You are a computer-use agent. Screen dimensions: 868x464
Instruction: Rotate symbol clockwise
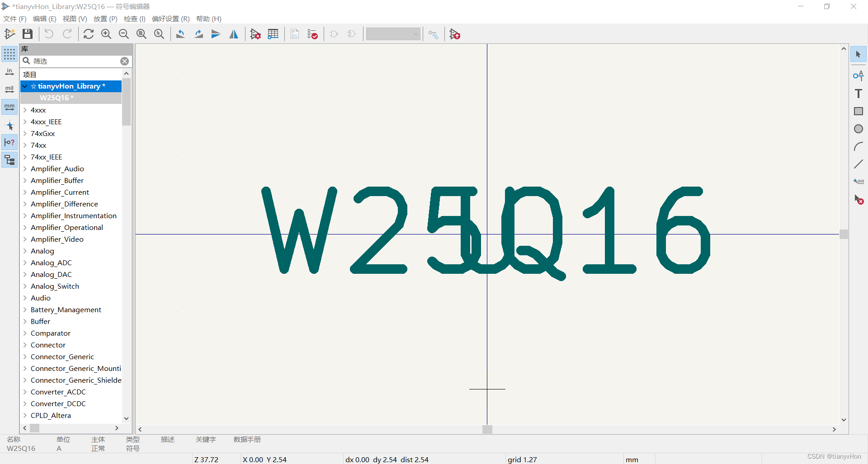pos(198,34)
